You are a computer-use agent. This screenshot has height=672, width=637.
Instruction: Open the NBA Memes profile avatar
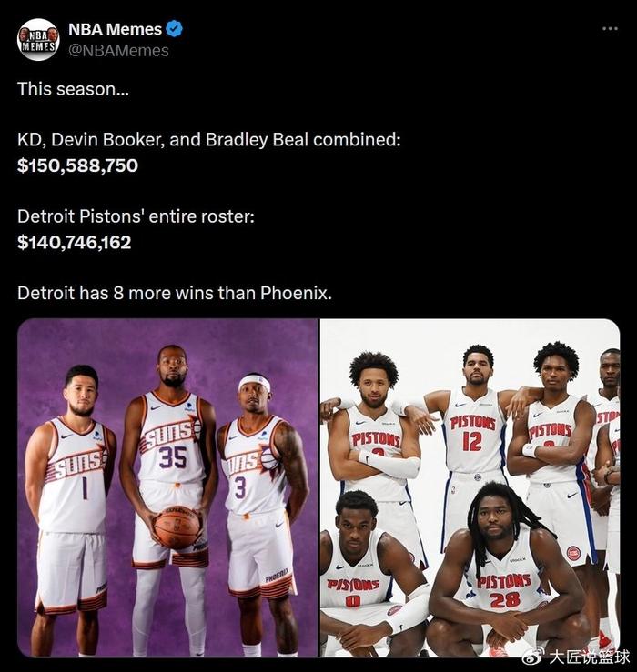tap(38, 39)
